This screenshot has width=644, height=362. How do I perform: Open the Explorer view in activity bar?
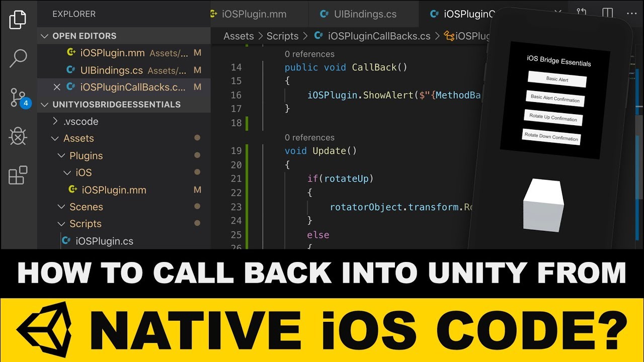pos(18,19)
